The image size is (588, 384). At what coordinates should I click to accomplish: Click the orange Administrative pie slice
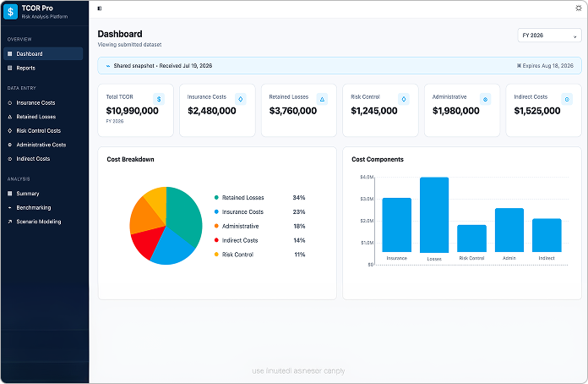pyautogui.click(x=144, y=216)
